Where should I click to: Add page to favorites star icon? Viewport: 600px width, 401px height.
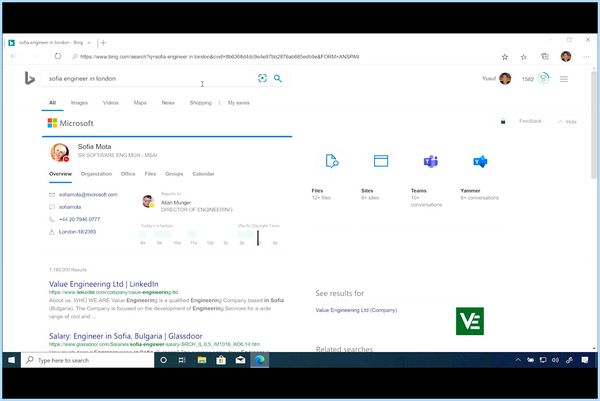[505, 57]
